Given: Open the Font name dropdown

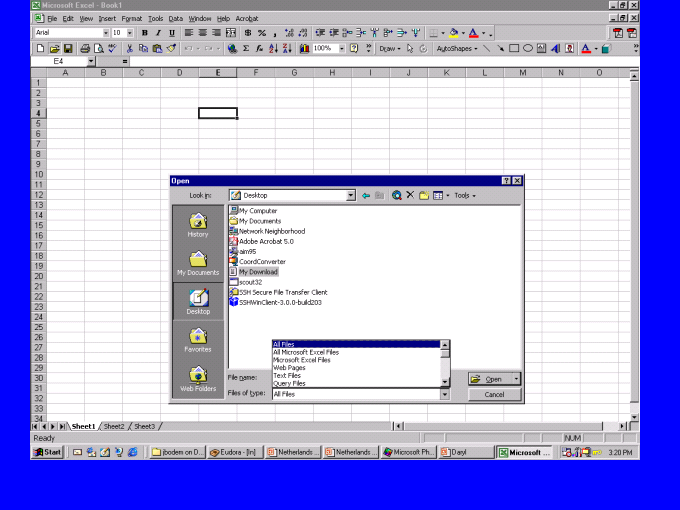Looking at the screenshot, I should 105,33.
